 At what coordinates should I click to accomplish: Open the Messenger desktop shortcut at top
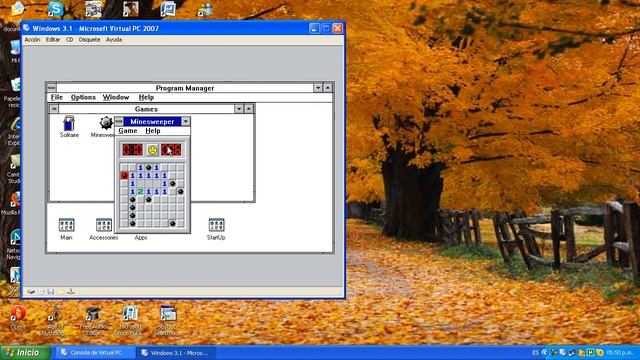coord(205,9)
